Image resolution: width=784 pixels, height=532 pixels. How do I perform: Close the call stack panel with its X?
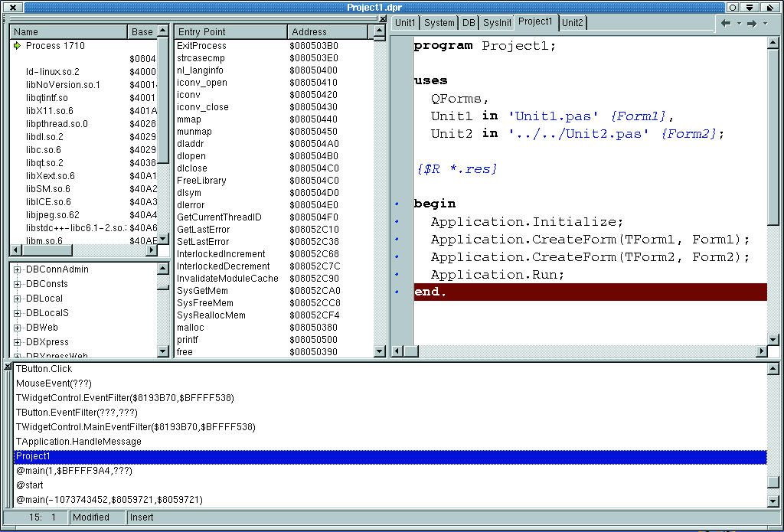click(8, 367)
